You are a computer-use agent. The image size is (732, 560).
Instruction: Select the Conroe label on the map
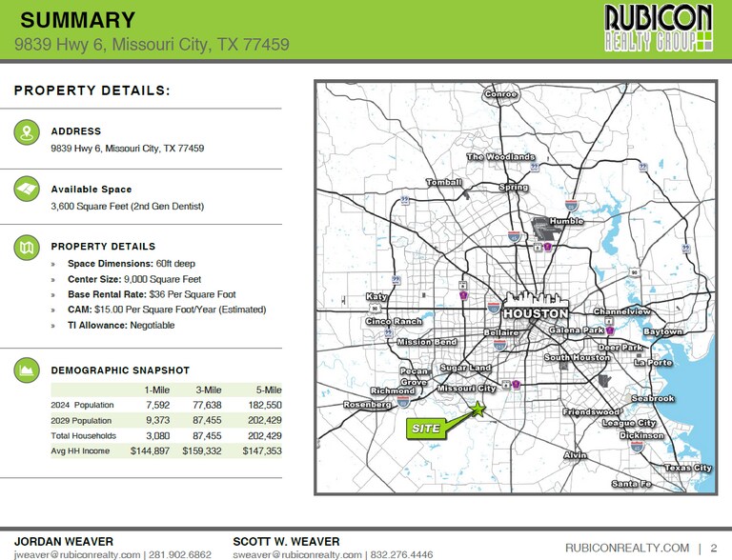pyautogui.click(x=501, y=94)
